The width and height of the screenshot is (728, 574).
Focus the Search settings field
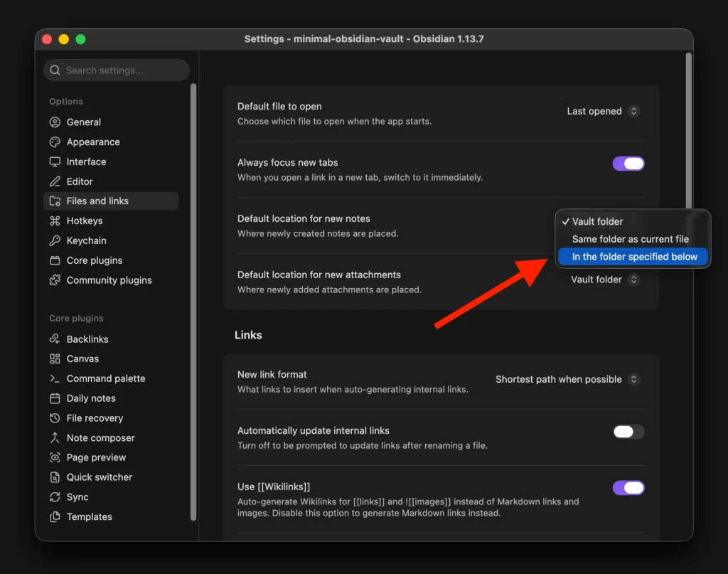(117, 70)
